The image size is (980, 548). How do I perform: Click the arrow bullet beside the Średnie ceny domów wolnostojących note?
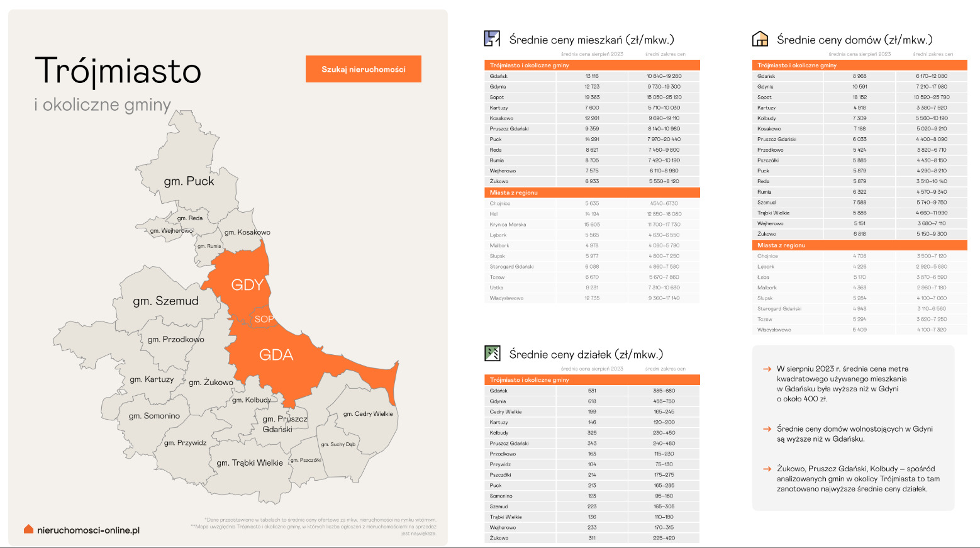[x=767, y=429]
